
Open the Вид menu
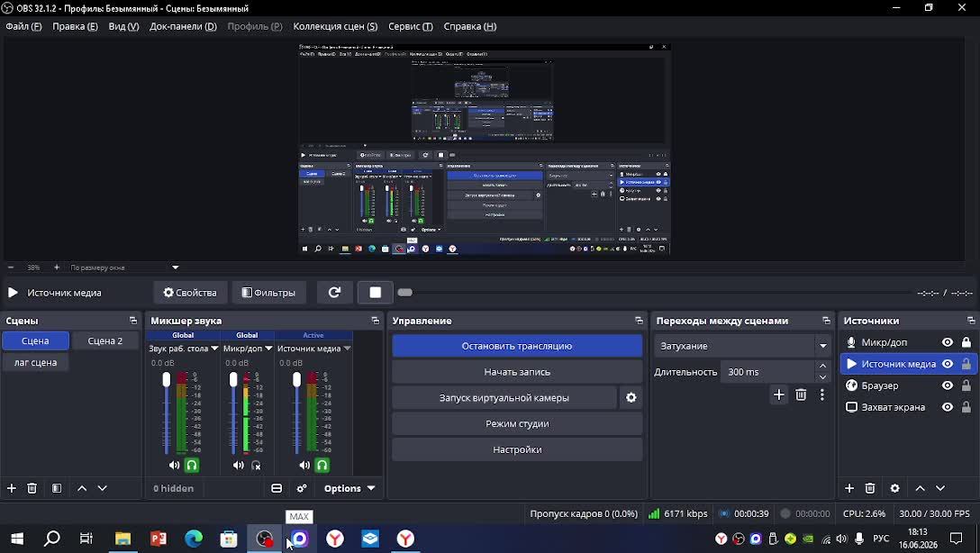point(123,26)
